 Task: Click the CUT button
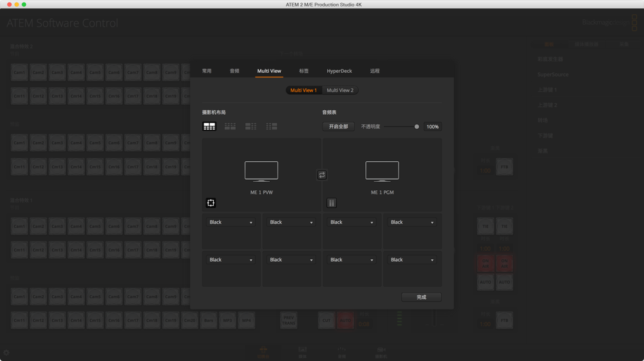(326, 320)
